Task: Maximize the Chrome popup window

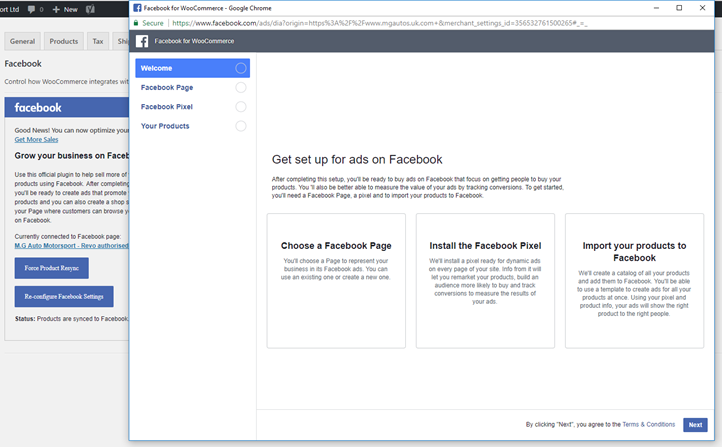Action: tap(679, 8)
